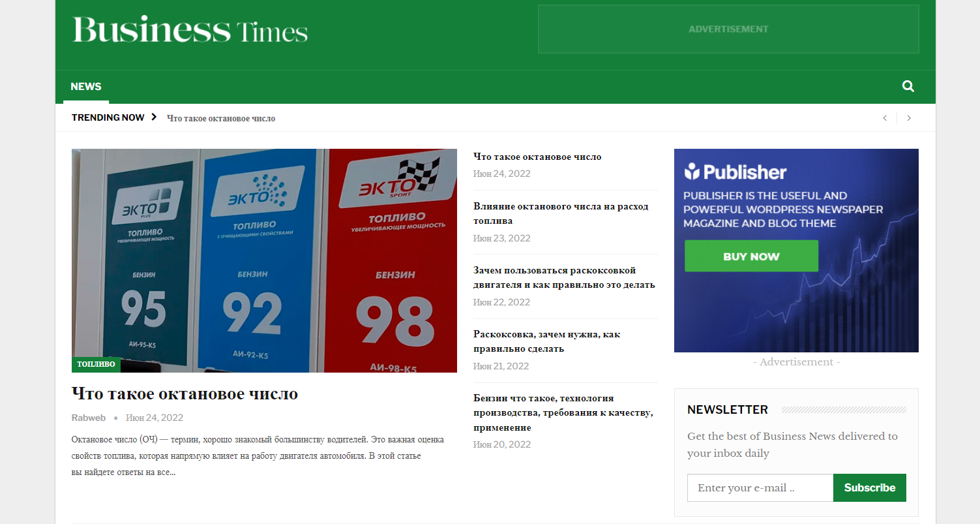This screenshot has width=980, height=524.
Task: Open article Влияние октанового числа на расход топлива
Action: (x=561, y=213)
